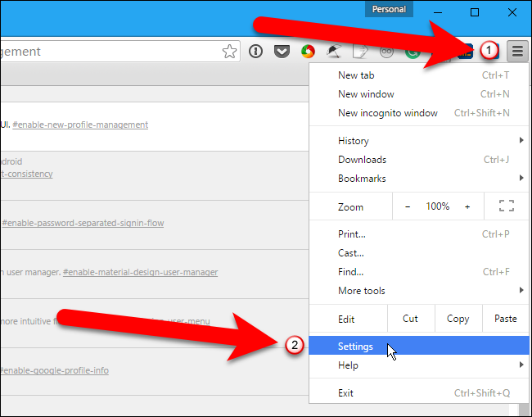
Task: Click into the address bar field
Action: [120, 52]
